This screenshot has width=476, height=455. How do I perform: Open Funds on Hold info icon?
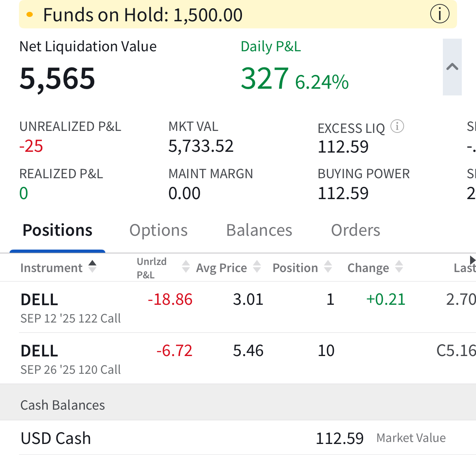pyautogui.click(x=439, y=15)
